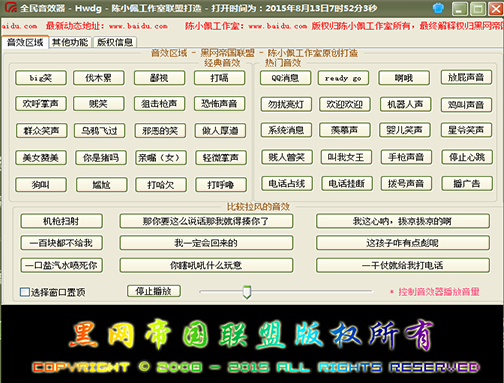Click the 乌鸦飞过 button
This screenshot has width=504, height=383.
(100, 131)
